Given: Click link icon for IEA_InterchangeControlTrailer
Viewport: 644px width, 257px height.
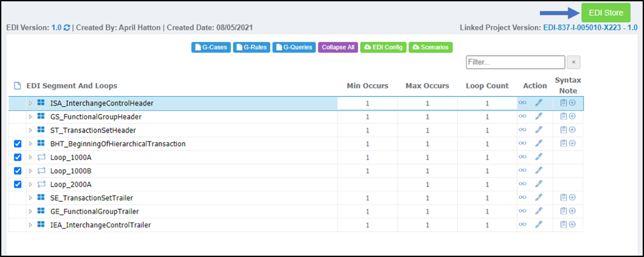Looking at the screenshot, I should [x=522, y=225].
